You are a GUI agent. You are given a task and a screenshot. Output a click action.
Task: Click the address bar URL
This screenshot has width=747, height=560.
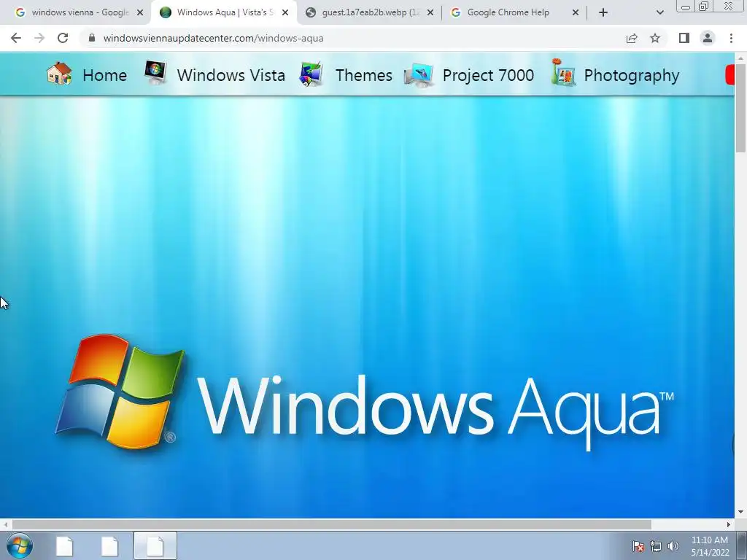coord(214,38)
